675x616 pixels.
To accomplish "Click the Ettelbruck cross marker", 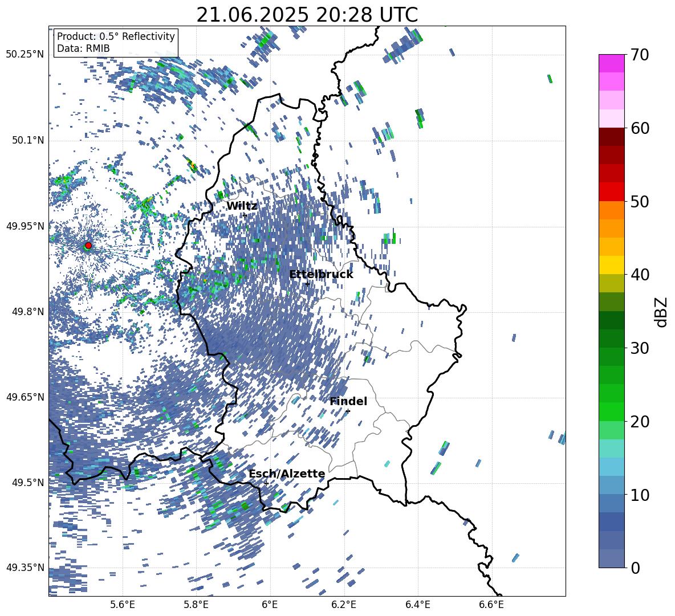I will coord(307,284).
